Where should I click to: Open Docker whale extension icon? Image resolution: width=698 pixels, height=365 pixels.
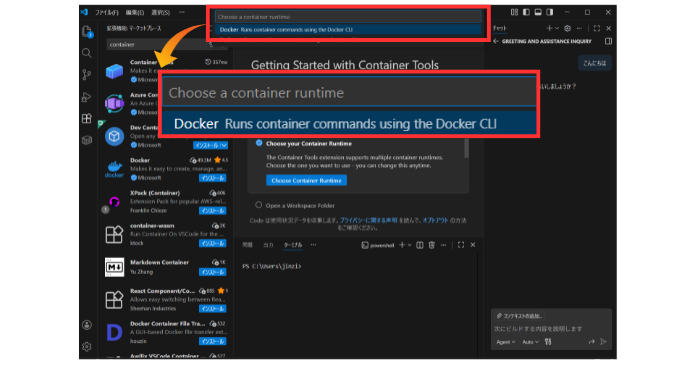coord(114,169)
